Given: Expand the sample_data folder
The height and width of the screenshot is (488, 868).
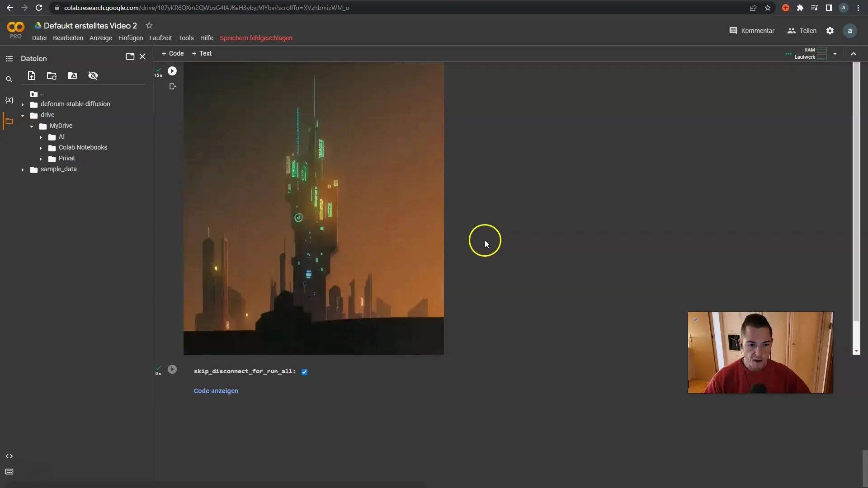Looking at the screenshot, I should pyautogui.click(x=23, y=169).
